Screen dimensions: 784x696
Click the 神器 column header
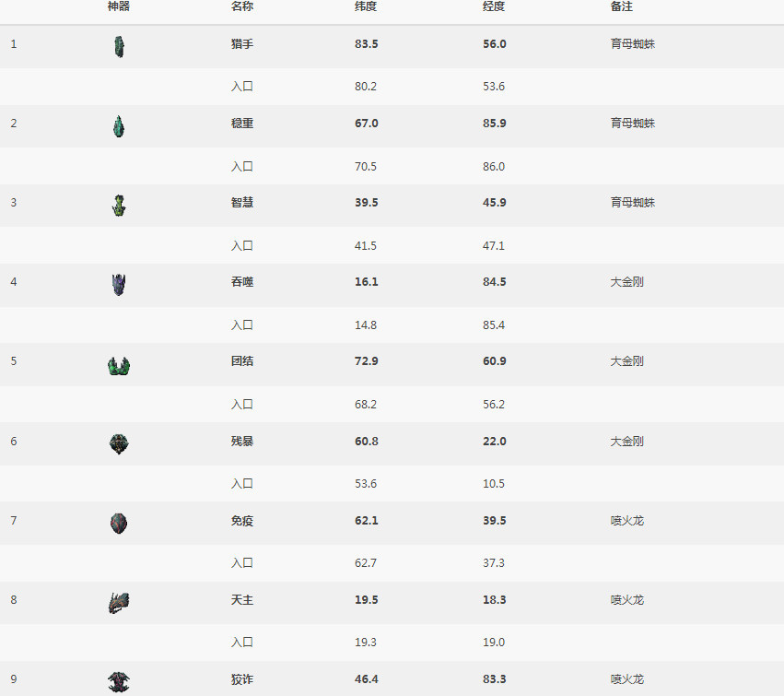tap(119, 6)
